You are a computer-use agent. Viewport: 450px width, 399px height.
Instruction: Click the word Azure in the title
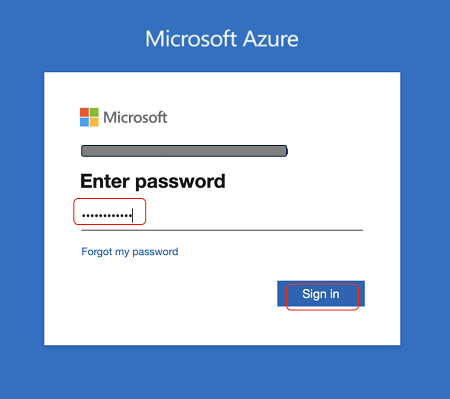click(x=270, y=39)
